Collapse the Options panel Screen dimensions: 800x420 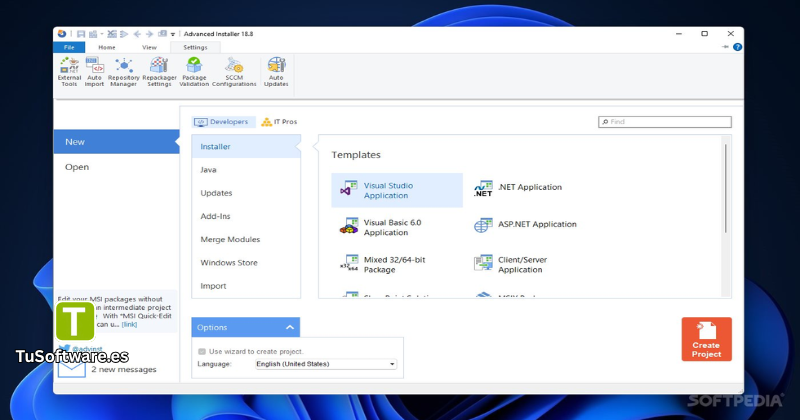point(290,328)
